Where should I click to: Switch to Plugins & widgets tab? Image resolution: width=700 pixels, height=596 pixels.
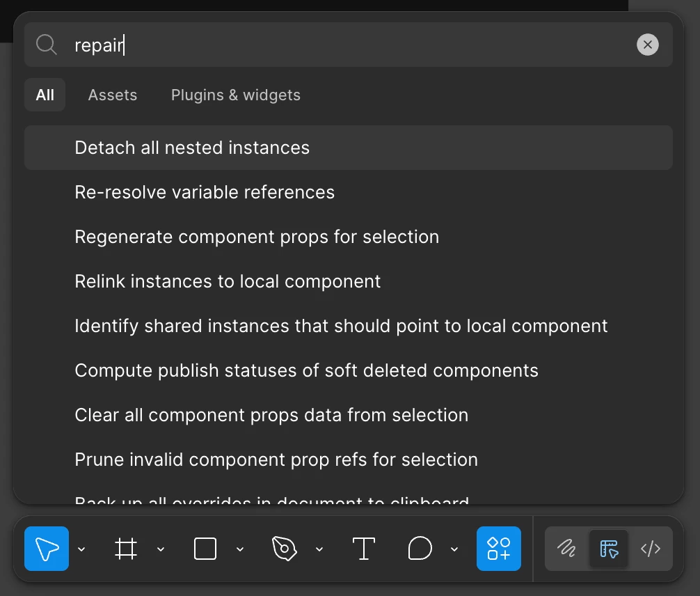coord(236,95)
